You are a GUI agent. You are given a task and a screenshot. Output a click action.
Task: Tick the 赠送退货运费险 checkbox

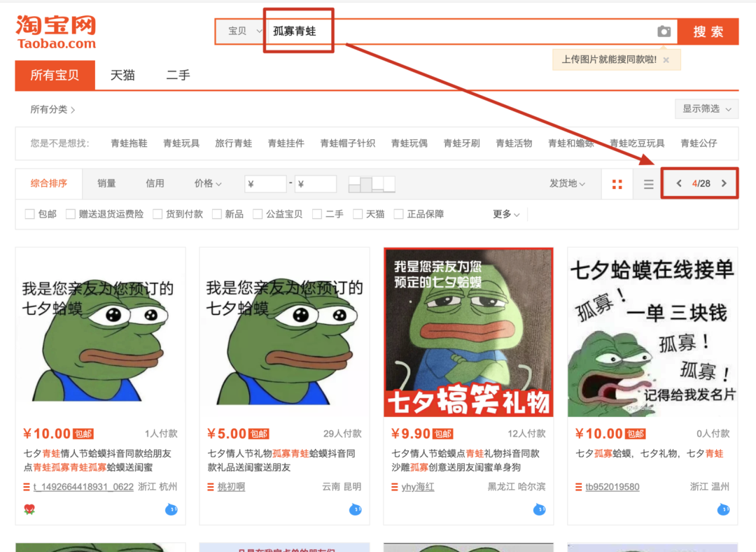71,214
